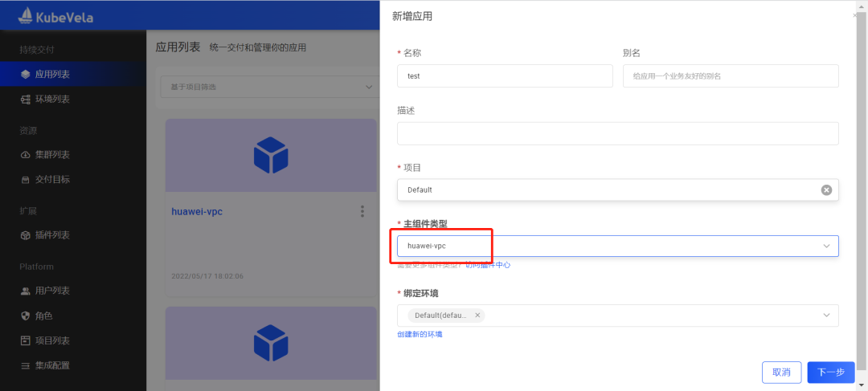This screenshot has width=868, height=391.
Task: Click the KubeVela sailboat logo
Action: [x=25, y=15]
